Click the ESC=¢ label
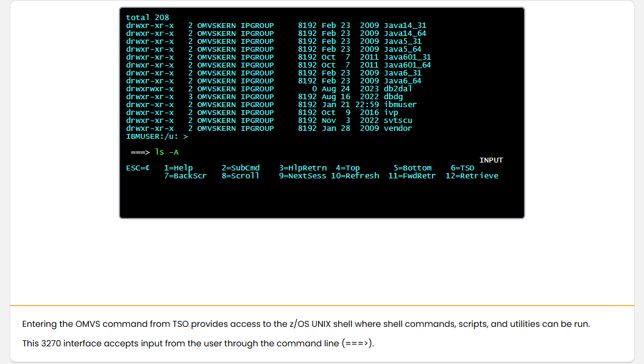 pyautogui.click(x=138, y=168)
